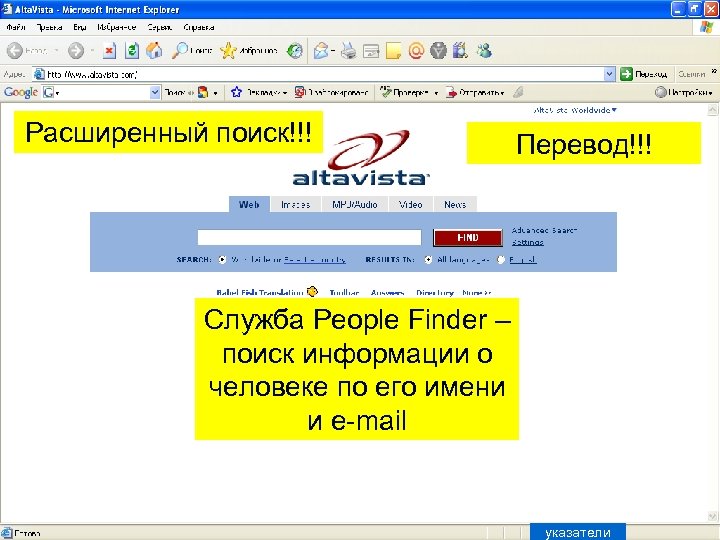The width and height of the screenshot is (720, 540).
Task: Click the green Go (Переход) button
Action: 644,74
